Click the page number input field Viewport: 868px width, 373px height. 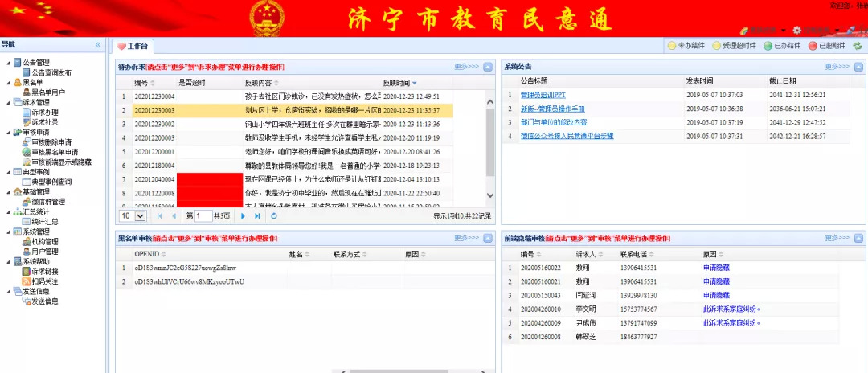203,215
